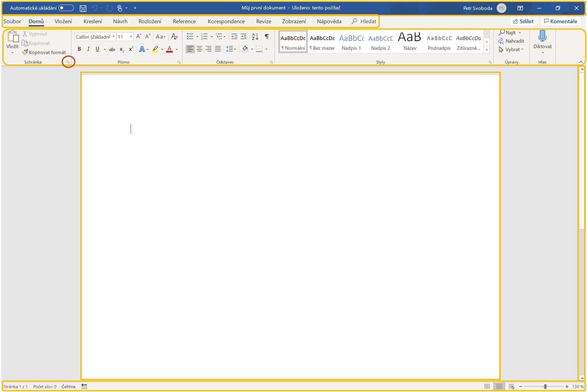The image size is (587, 392).
Task: Click the Format Painter (Kopírovat formát) icon
Action: point(25,52)
